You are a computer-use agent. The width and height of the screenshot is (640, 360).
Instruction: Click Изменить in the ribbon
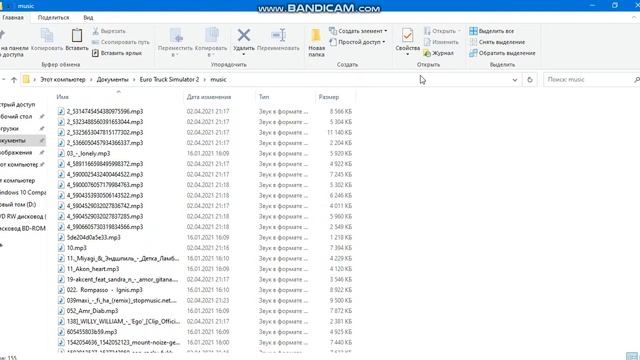[441, 42]
